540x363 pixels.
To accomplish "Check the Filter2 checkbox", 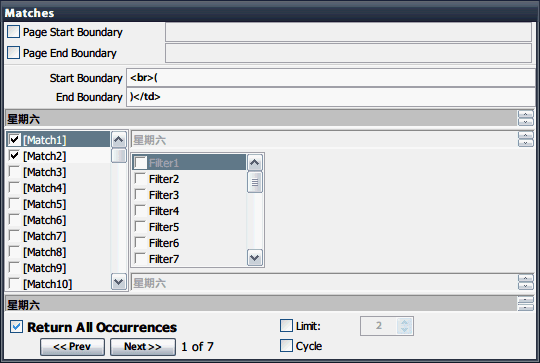I will 140,178.
